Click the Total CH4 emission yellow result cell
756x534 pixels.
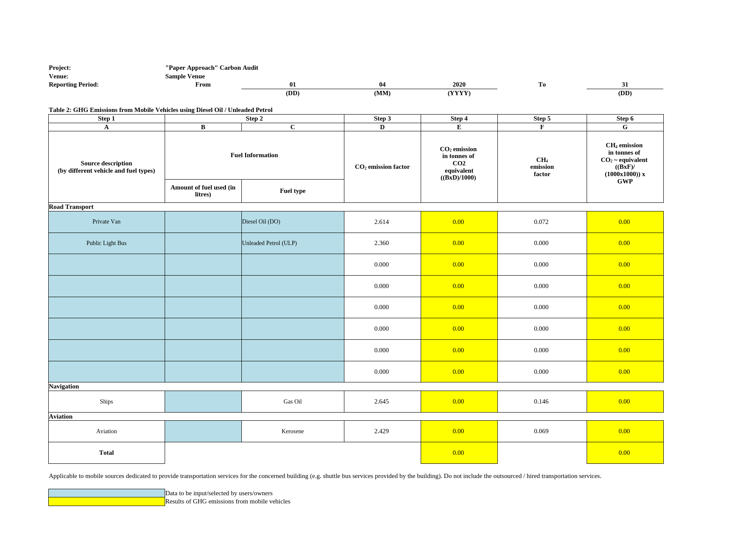(625, 453)
